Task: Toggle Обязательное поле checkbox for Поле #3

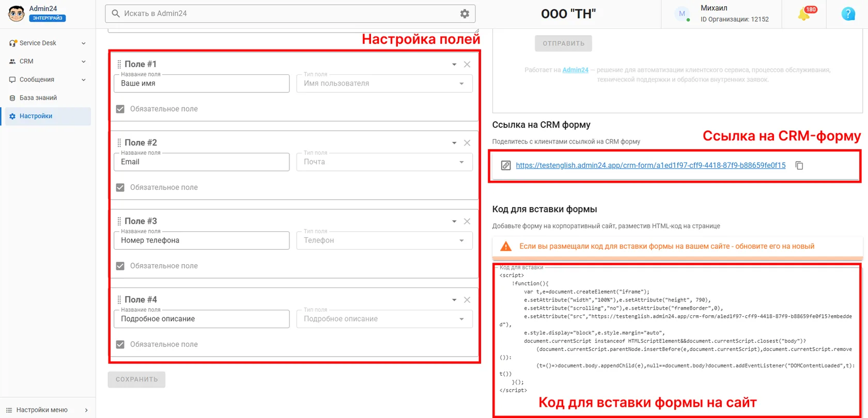Action: (x=120, y=266)
